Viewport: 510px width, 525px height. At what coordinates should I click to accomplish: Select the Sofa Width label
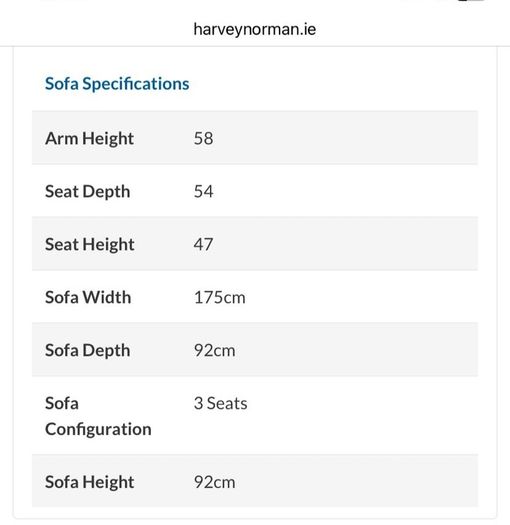[88, 297]
